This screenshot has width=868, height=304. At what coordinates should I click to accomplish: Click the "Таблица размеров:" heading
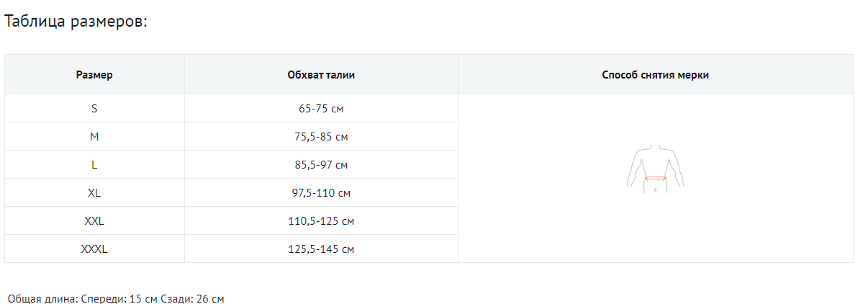click(x=76, y=22)
